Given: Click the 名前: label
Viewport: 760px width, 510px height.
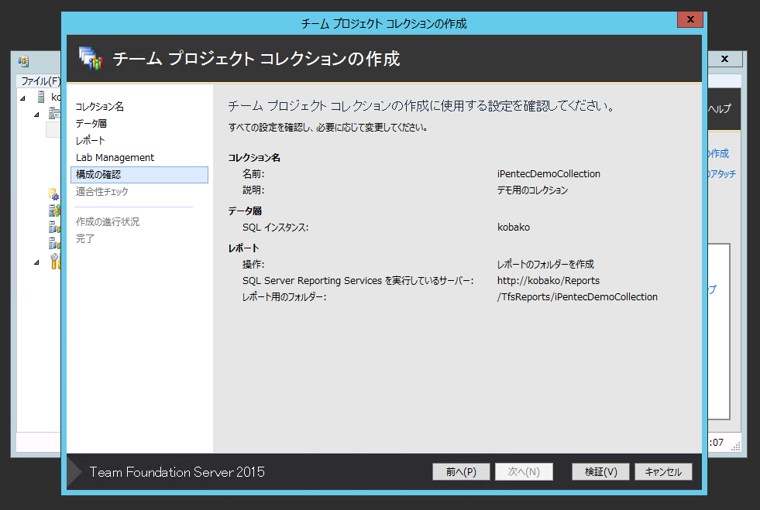Looking at the screenshot, I should point(253,174).
